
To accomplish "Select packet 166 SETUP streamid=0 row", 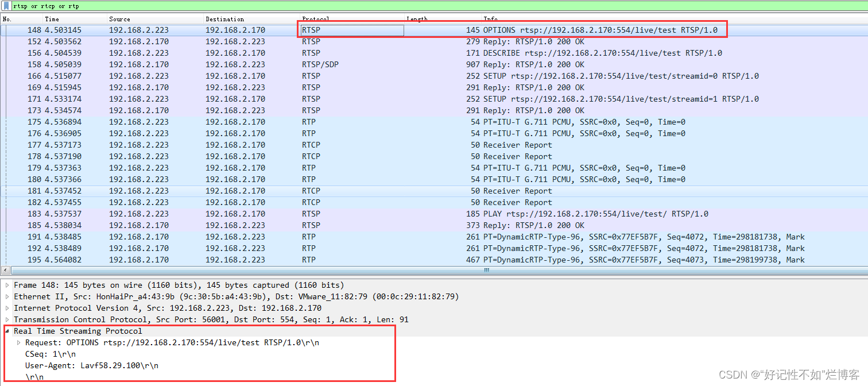I will click(434, 76).
